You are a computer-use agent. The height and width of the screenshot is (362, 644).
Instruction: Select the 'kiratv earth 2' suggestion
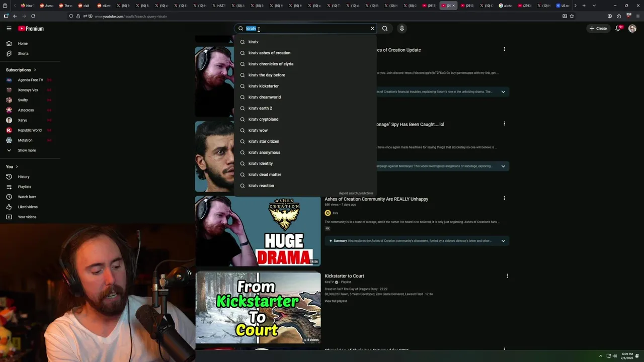[305, 108]
